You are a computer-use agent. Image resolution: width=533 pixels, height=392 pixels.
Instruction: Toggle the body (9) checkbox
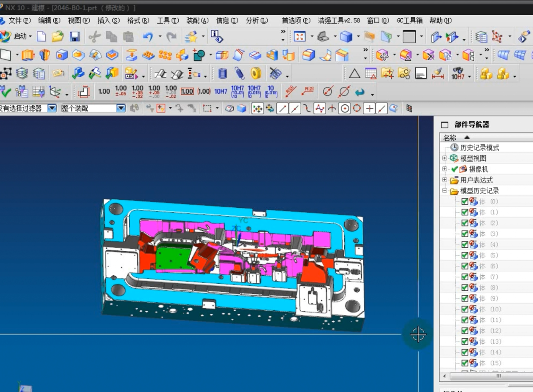pos(465,298)
